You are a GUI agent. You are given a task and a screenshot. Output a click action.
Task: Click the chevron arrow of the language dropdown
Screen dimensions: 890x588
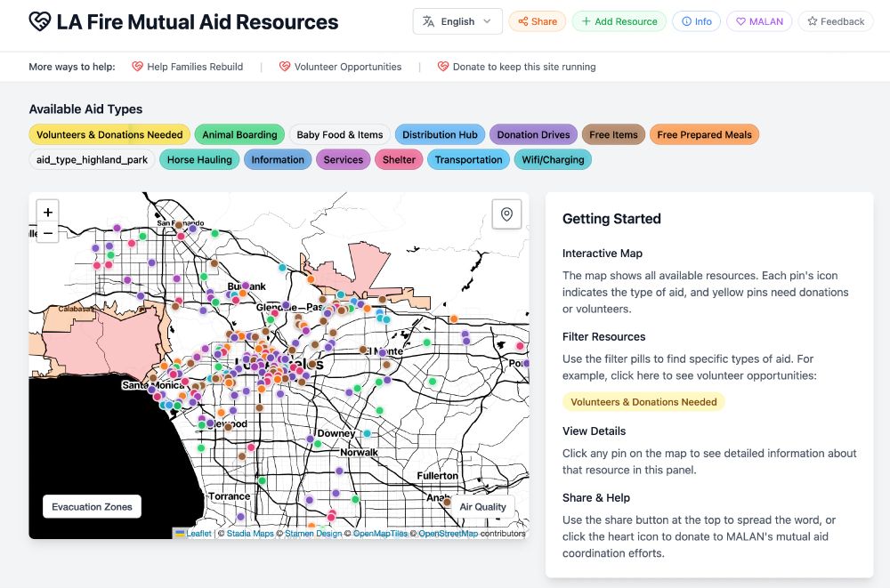pos(487,21)
